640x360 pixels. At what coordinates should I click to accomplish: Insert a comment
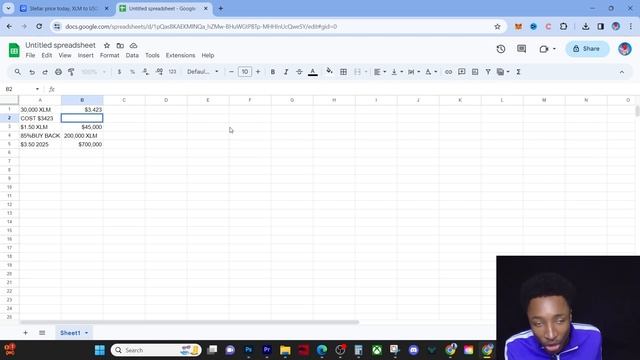[462, 72]
